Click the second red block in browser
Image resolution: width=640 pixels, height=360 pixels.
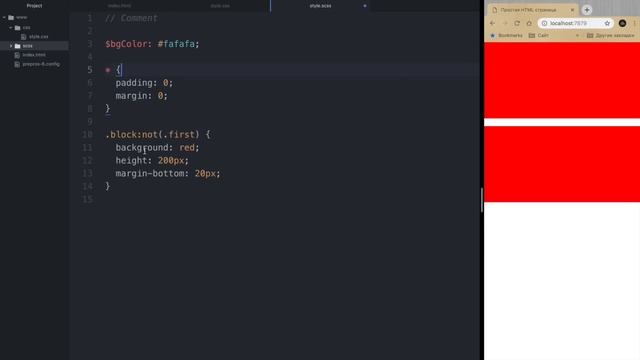click(x=562, y=164)
